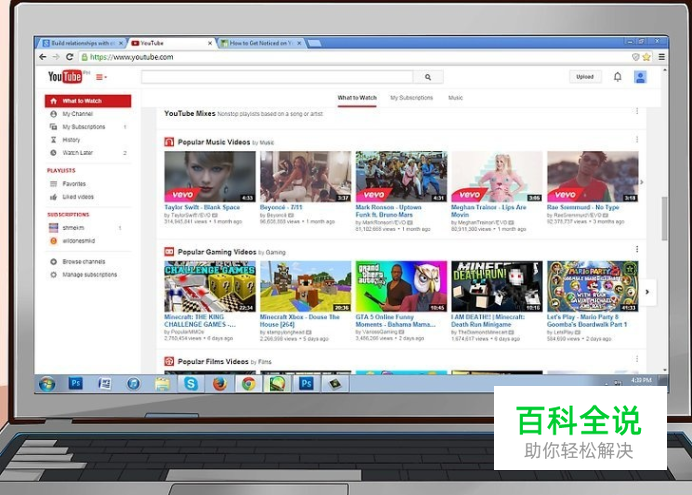Click Popular Films Videos heading
692x495 pixels.
pos(213,362)
